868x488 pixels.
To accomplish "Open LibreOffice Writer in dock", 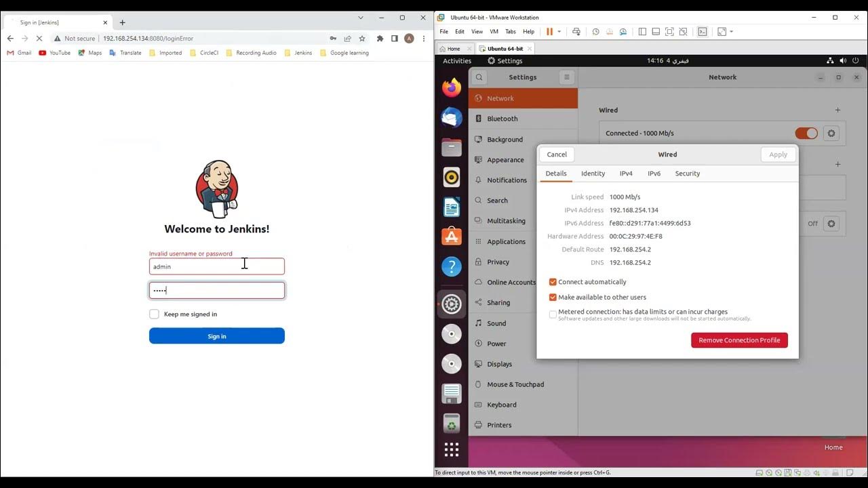I will pyautogui.click(x=452, y=207).
